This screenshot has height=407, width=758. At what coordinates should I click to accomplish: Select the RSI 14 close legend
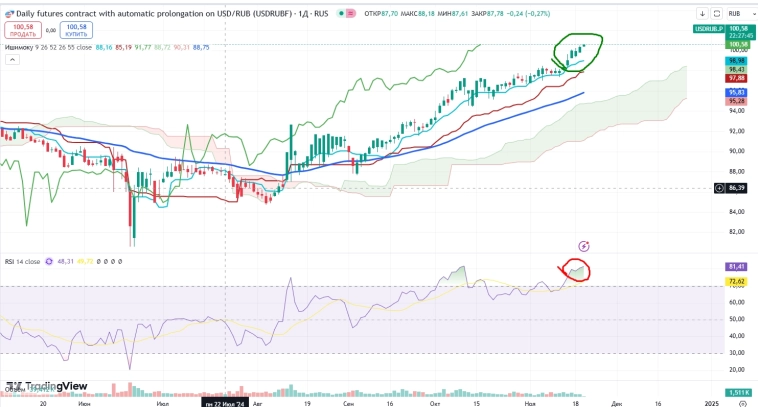point(20,261)
